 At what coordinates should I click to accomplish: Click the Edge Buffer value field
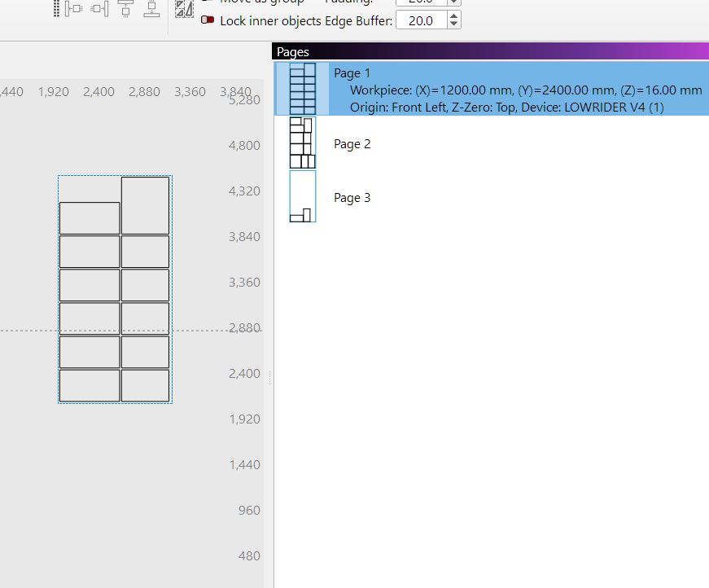(422, 21)
